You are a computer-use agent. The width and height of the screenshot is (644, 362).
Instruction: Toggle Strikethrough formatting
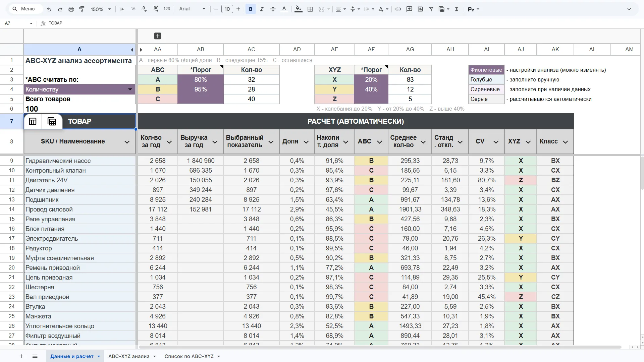[273, 9]
